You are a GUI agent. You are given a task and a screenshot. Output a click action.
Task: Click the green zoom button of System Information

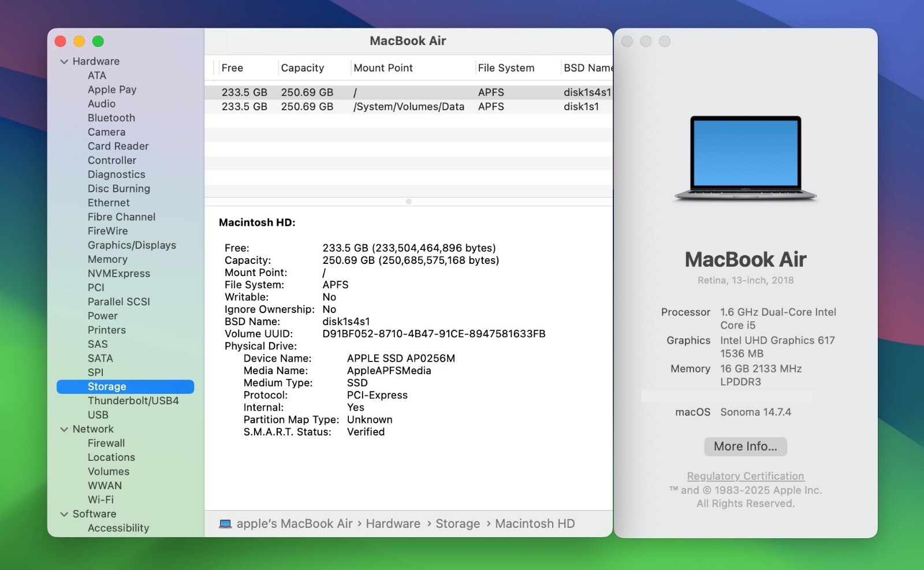[x=98, y=41]
